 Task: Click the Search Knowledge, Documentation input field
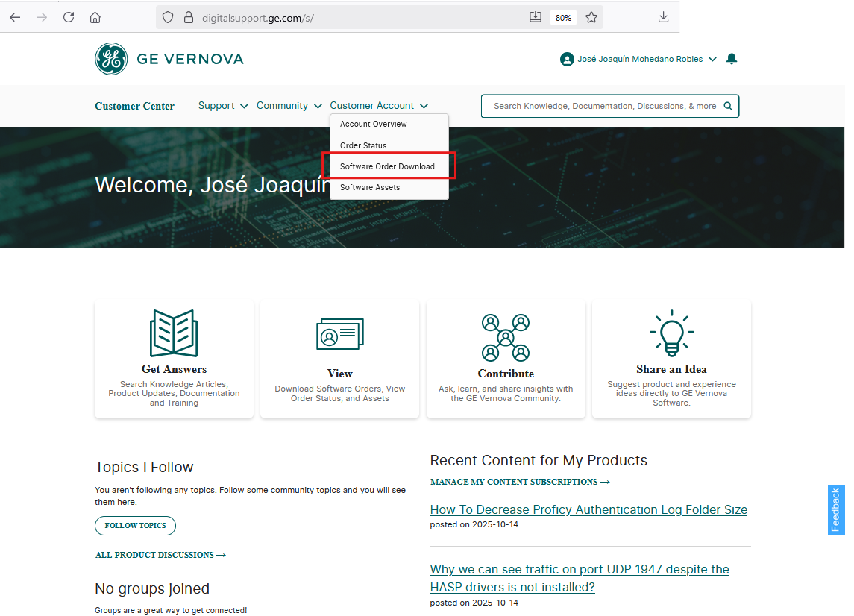pyautogui.click(x=605, y=106)
